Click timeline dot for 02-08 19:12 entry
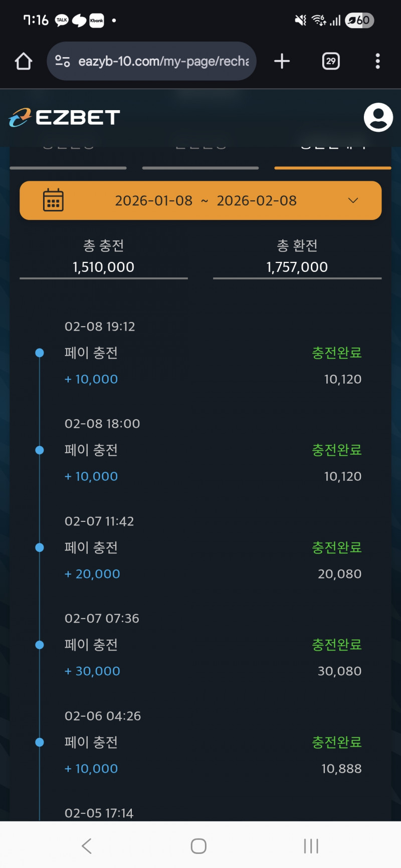 pyautogui.click(x=40, y=353)
